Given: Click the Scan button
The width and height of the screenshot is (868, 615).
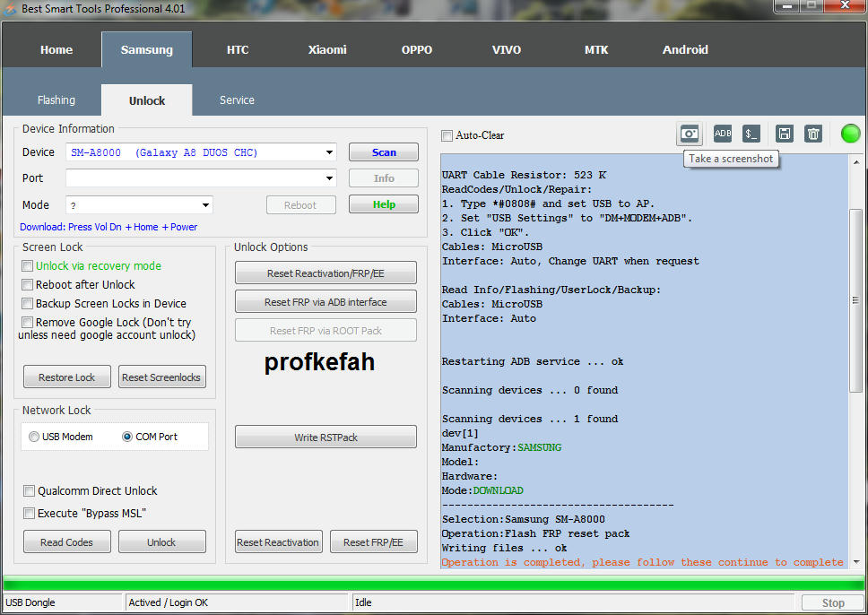Looking at the screenshot, I should pyautogui.click(x=384, y=152).
